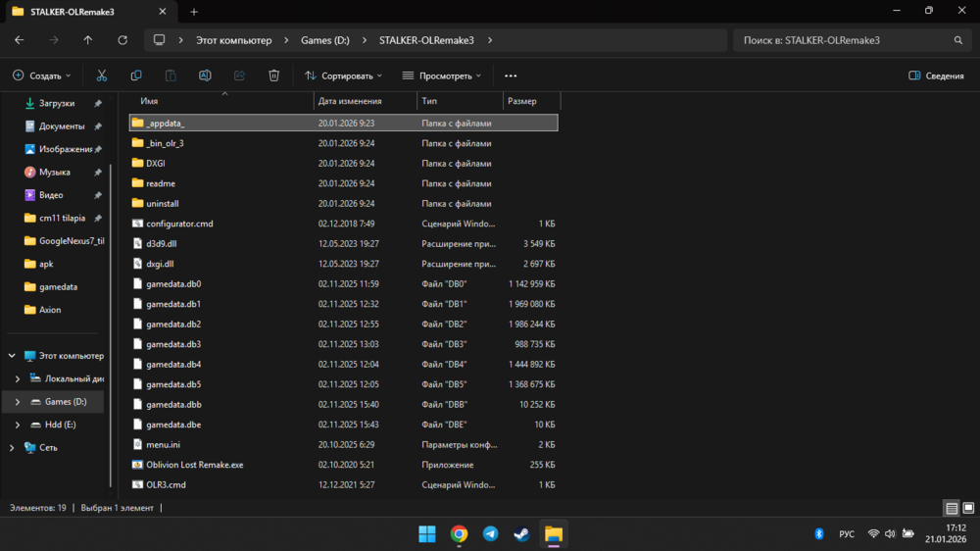Click the Rename icon in toolbar

click(205, 75)
